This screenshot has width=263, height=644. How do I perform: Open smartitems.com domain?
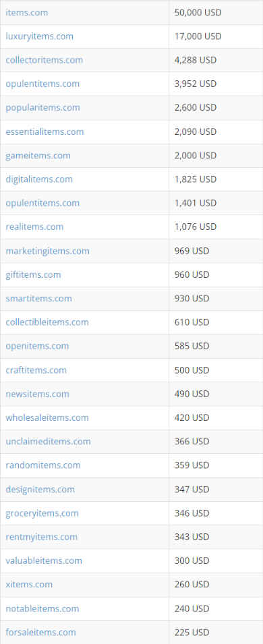[38, 299]
